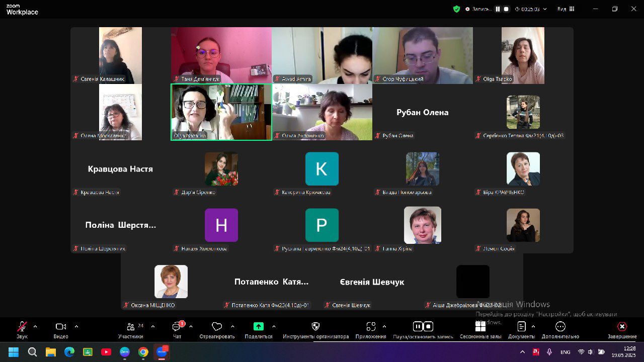Open Дополнительно more options
Viewport: 644px width, 362px height.
(x=560, y=330)
